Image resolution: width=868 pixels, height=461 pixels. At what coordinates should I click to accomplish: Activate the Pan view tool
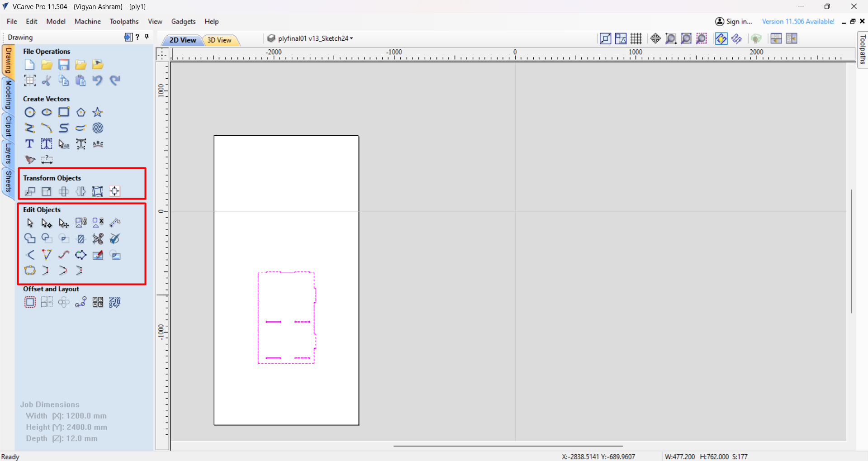pyautogui.click(x=655, y=38)
